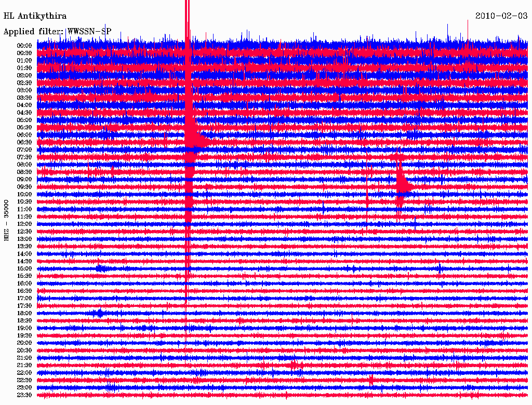Select the 19:00 time label

click(x=24, y=328)
